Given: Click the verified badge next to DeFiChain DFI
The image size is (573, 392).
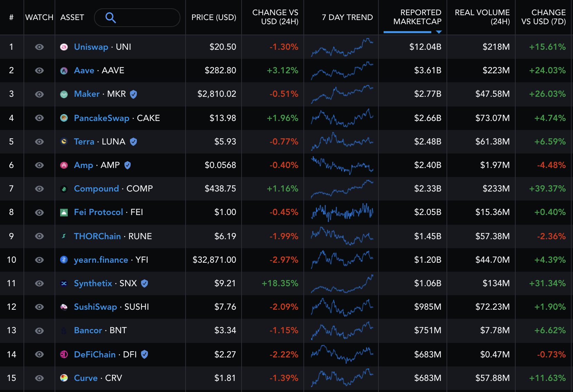Looking at the screenshot, I should point(144,354).
